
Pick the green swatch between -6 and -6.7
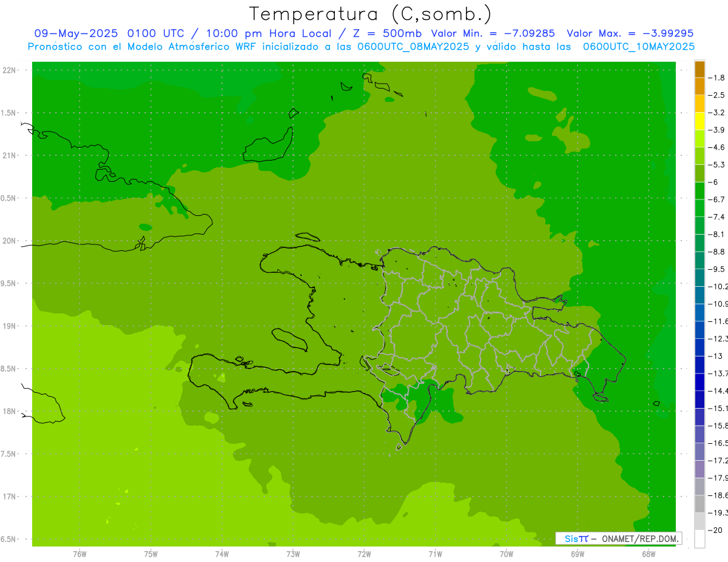coord(699,190)
